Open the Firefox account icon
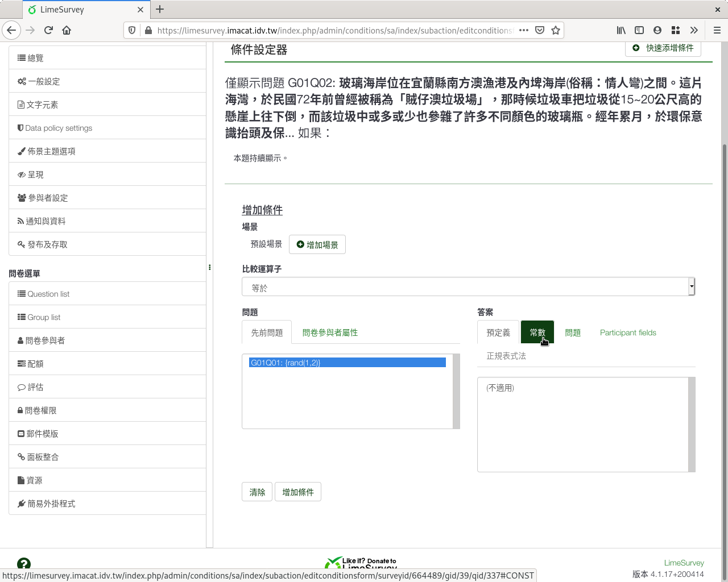 [657, 30]
